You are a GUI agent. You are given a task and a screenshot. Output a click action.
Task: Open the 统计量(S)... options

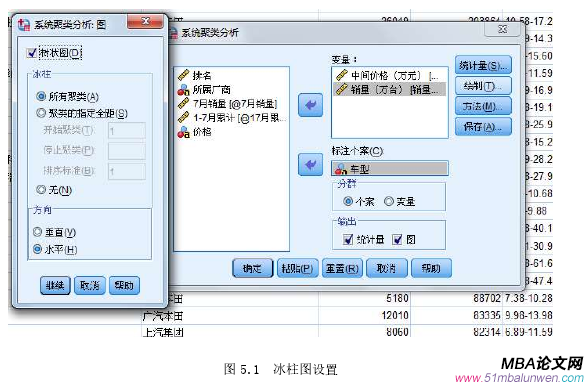tap(483, 66)
